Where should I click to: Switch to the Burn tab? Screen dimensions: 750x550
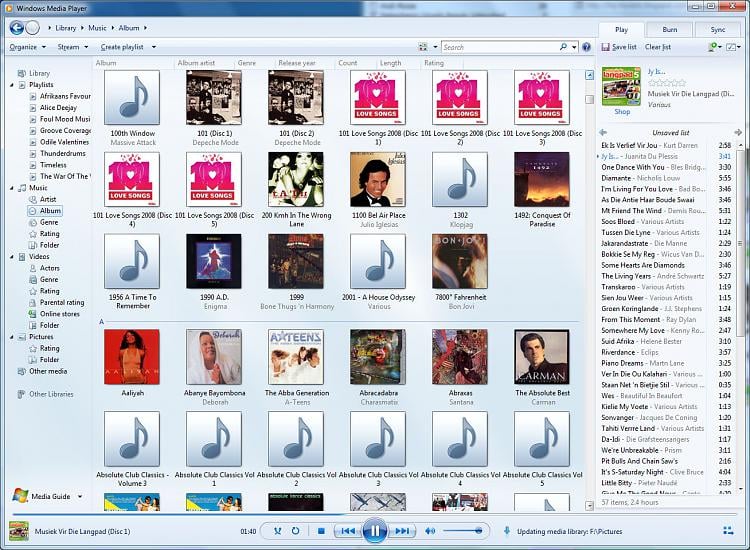coord(670,29)
